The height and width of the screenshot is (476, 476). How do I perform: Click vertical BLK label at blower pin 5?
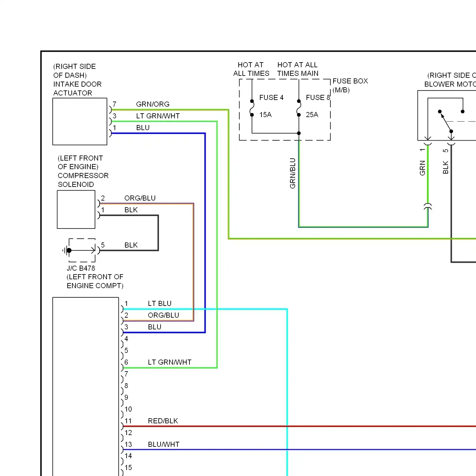446,167
